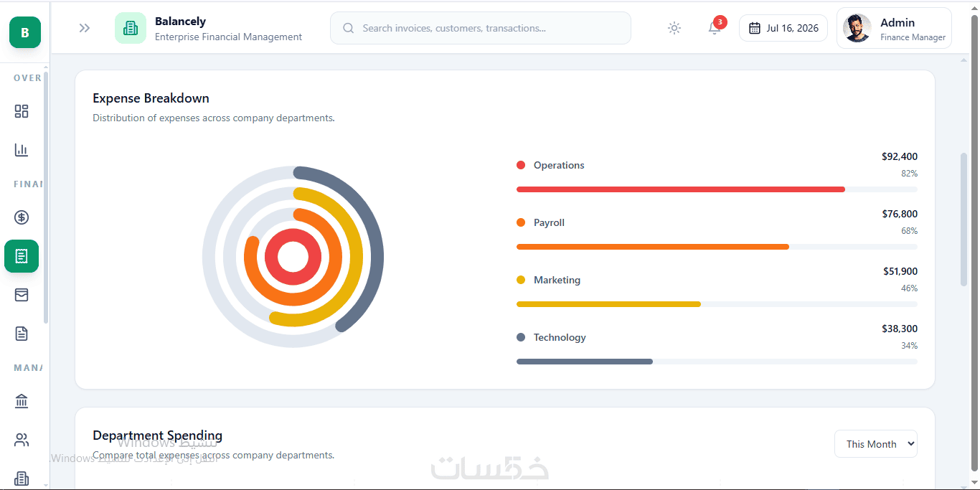Open the dashboard grid icon in sidebar
Image resolution: width=980 pixels, height=490 pixels.
22,111
